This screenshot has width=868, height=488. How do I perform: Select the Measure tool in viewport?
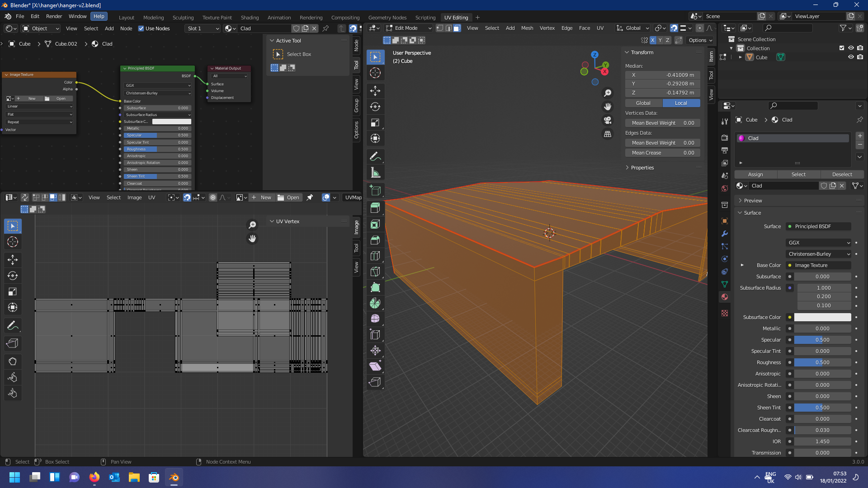[375, 173]
